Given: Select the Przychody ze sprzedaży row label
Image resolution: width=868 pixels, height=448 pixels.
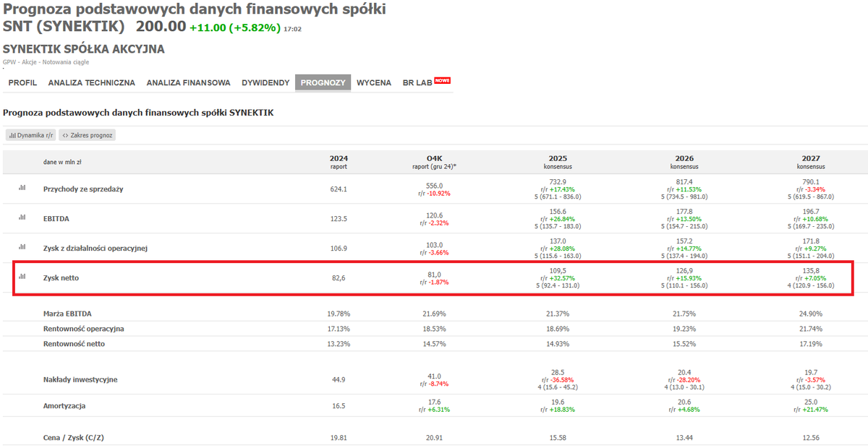Looking at the screenshot, I should [83, 189].
